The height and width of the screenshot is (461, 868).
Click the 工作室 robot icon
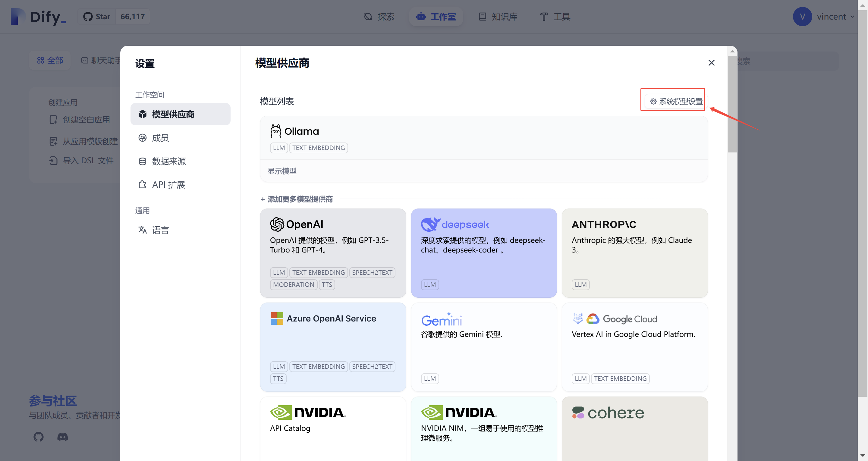tap(421, 17)
